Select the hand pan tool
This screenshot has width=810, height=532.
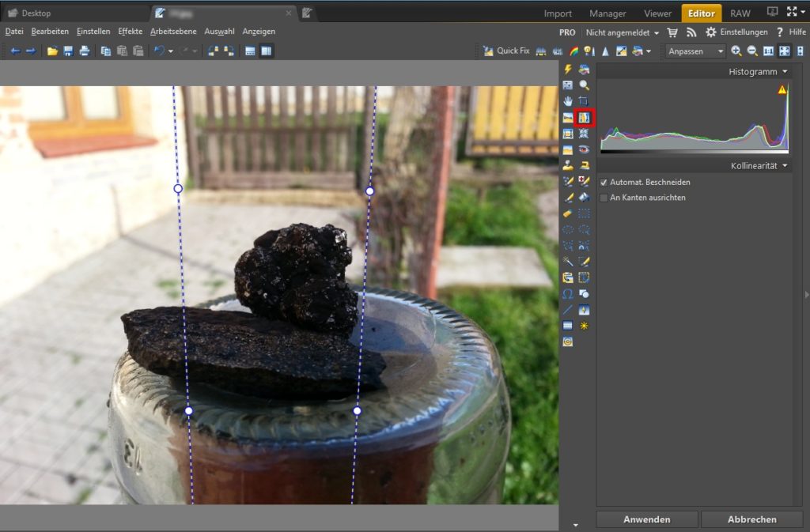(x=568, y=101)
